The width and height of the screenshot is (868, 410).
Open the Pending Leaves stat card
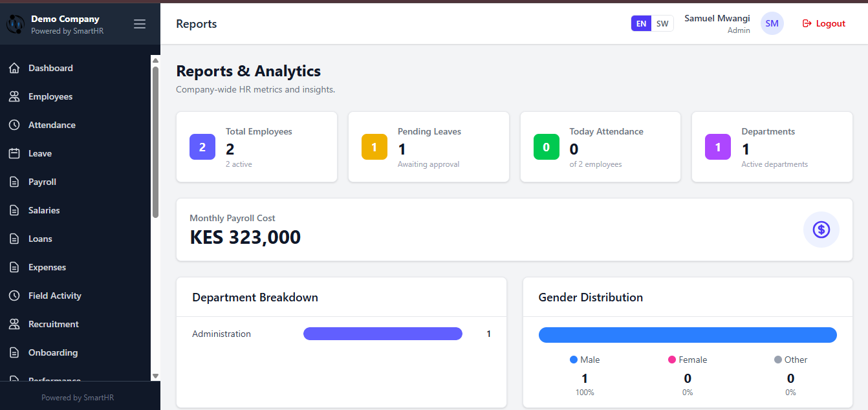(x=428, y=147)
